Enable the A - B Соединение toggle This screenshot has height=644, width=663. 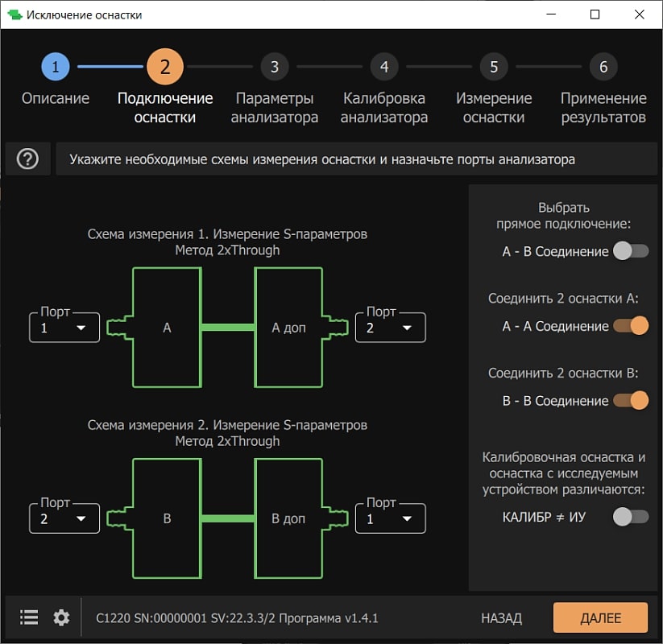630,251
